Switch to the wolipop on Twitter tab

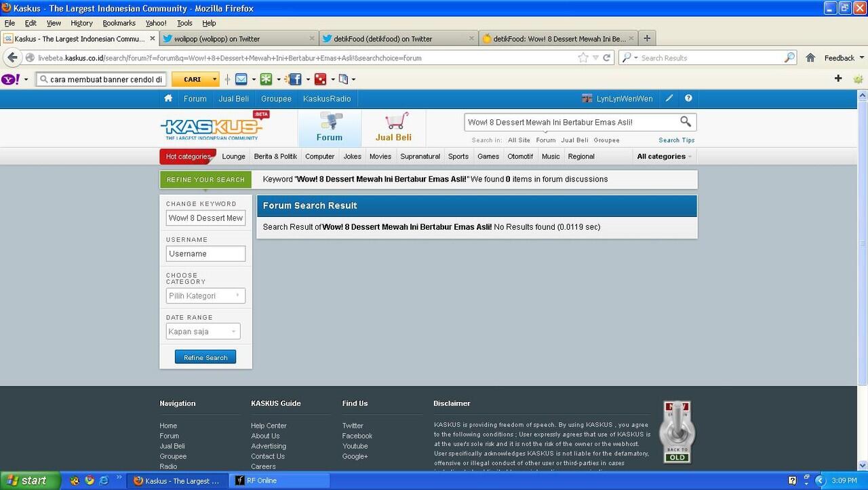coord(238,39)
